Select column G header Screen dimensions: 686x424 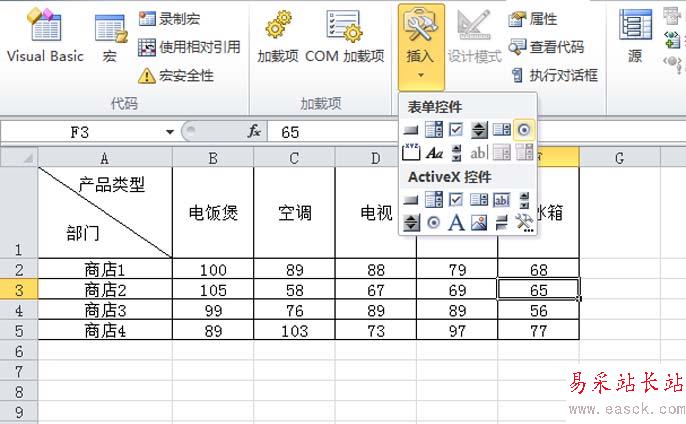[620, 158]
